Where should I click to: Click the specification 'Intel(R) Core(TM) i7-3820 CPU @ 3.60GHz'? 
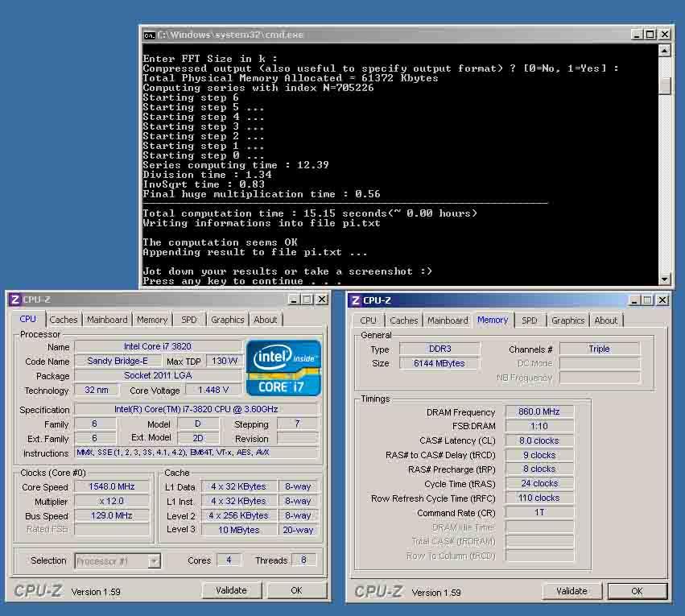tap(196, 409)
